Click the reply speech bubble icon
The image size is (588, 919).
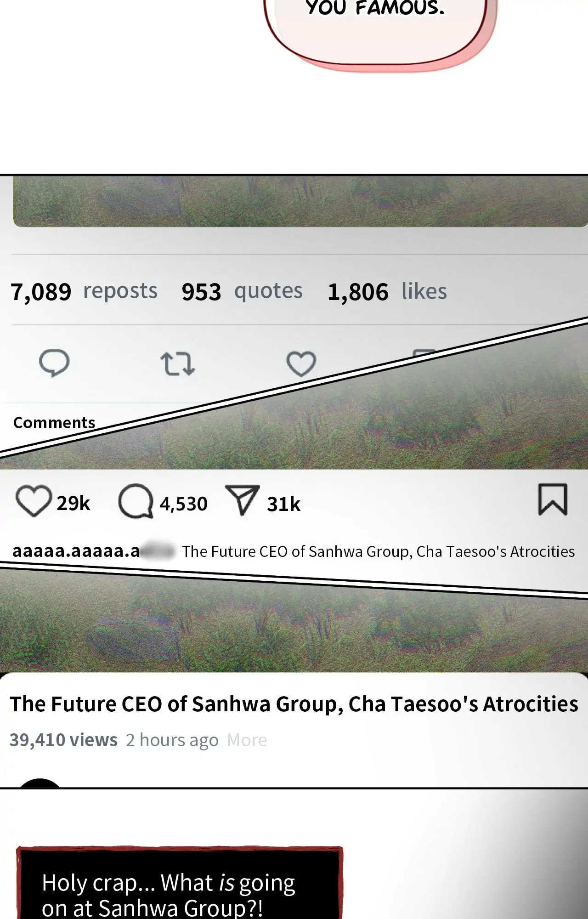click(x=54, y=363)
